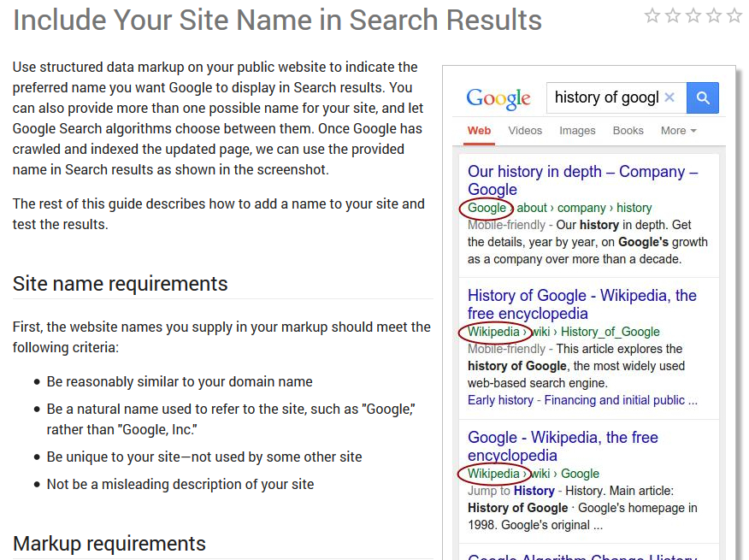Select the Web search tab
Viewport: 749px width, 560px height.
479,131
